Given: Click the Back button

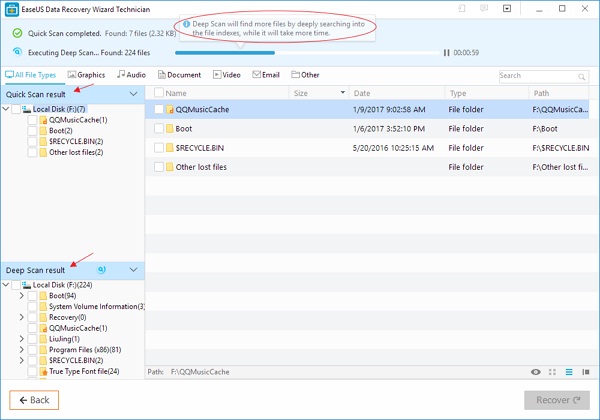Looking at the screenshot, I should click(34, 400).
